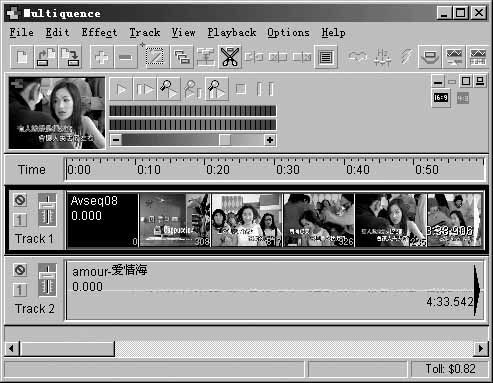
Task: Click the stop square button
Action: click(x=241, y=89)
